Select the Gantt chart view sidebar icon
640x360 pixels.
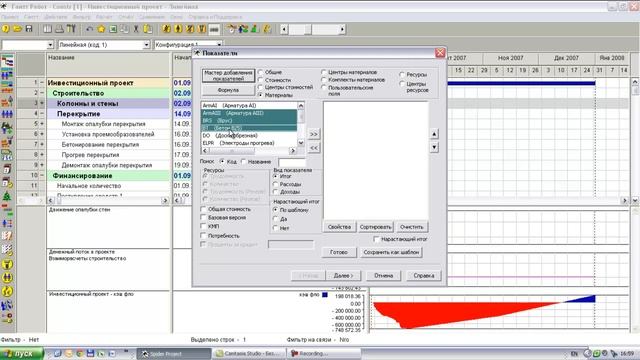click(x=7, y=62)
